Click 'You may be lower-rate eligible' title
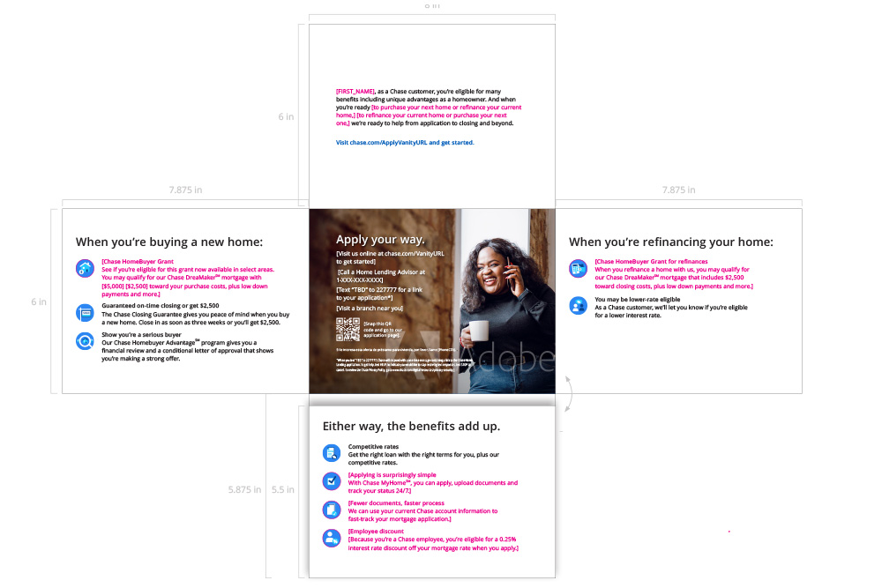The height and width of the screenshot is (588, 882). click(638, 300)
